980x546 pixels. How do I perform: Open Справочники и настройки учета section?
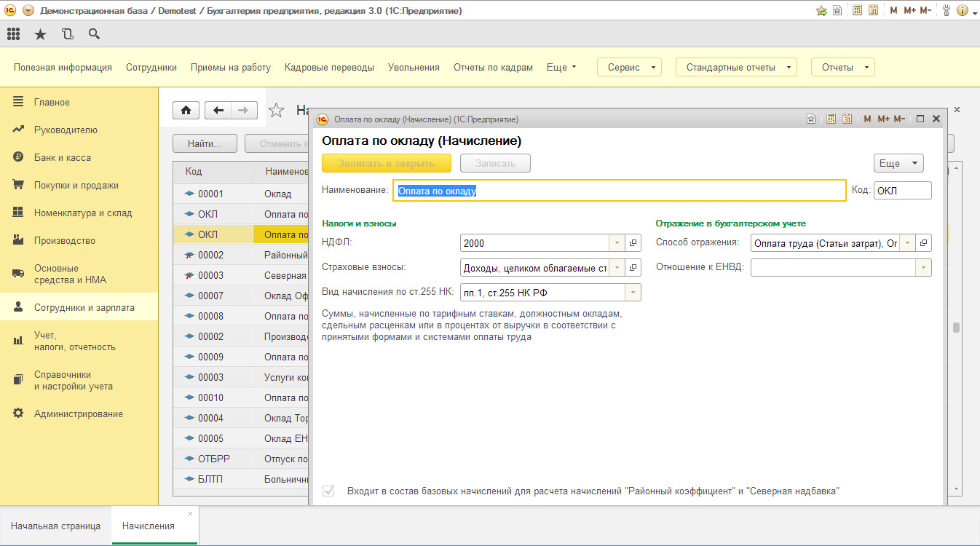(79, 380)
